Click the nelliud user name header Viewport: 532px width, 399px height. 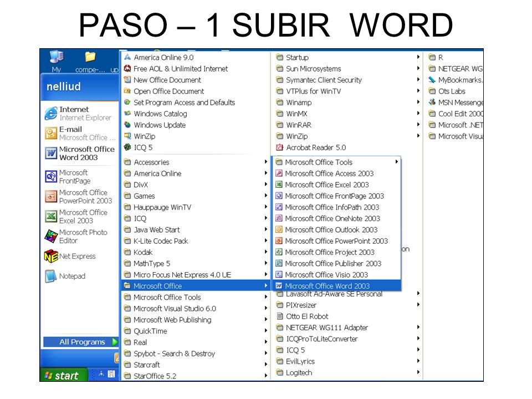click(64, 86)
